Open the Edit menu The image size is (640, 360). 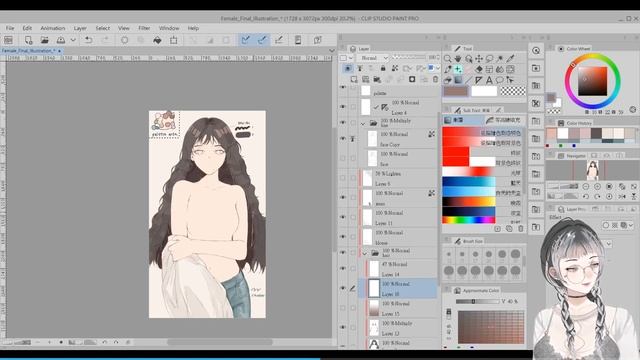pos(27,28)
